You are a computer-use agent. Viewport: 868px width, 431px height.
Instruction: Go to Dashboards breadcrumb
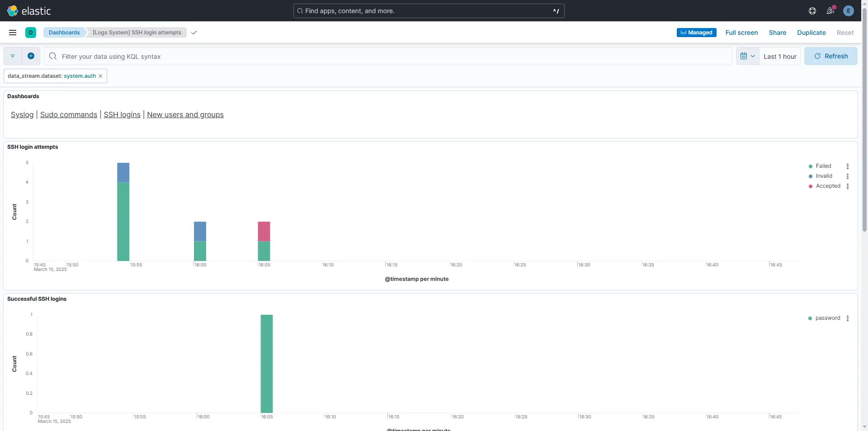tap(64, 33)
